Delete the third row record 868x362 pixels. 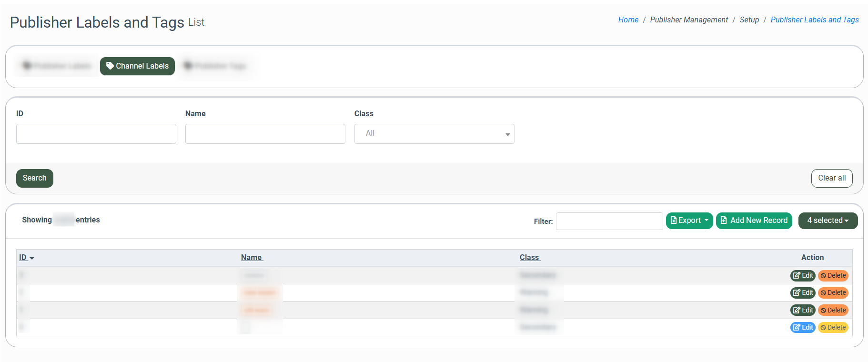coord(833,311)
